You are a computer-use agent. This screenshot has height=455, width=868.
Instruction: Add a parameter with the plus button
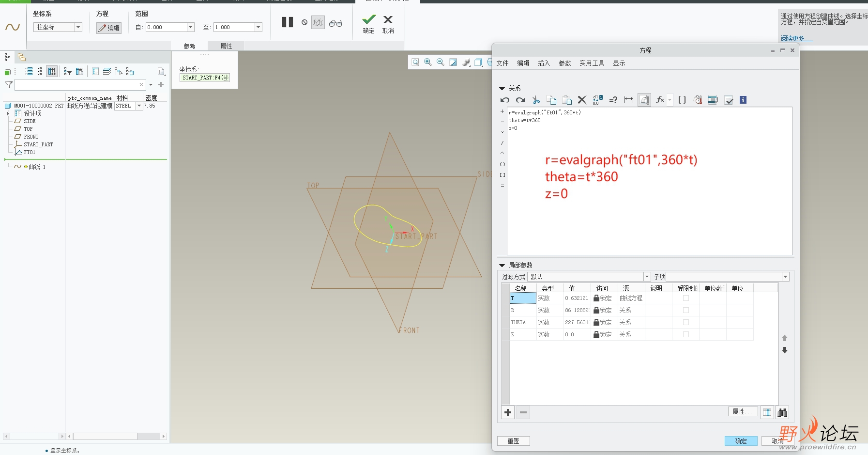pyautogui.click(x=508, y=412)
